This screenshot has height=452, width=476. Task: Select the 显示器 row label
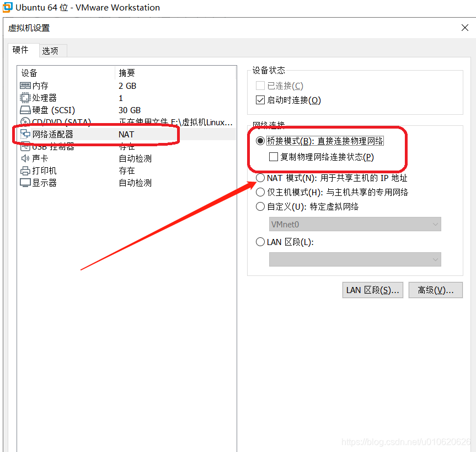(44, 183)
